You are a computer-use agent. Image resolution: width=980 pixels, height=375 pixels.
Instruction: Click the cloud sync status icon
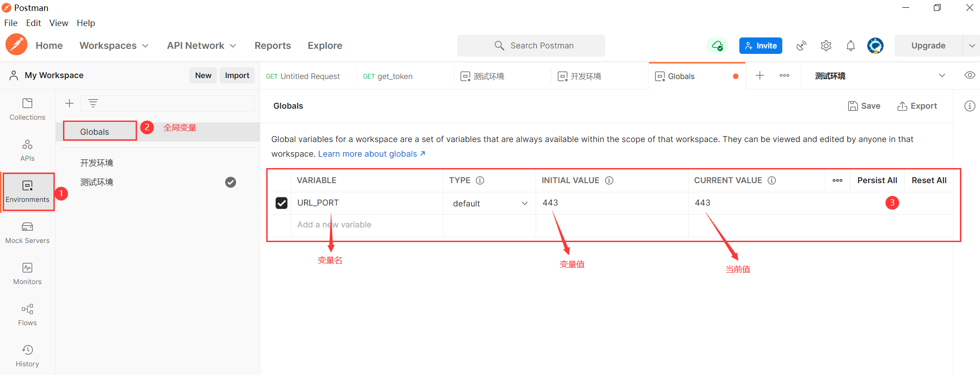coord(717,46)
